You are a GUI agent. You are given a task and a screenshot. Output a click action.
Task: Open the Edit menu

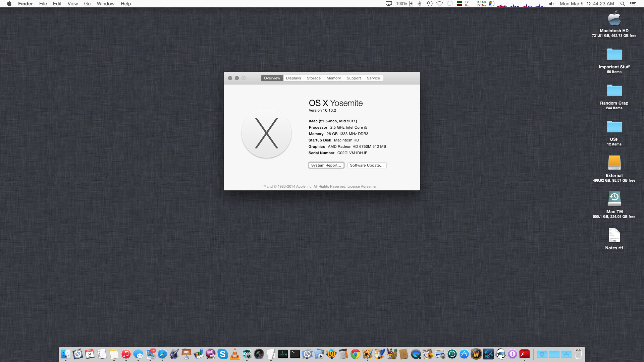tap(57, 4)
